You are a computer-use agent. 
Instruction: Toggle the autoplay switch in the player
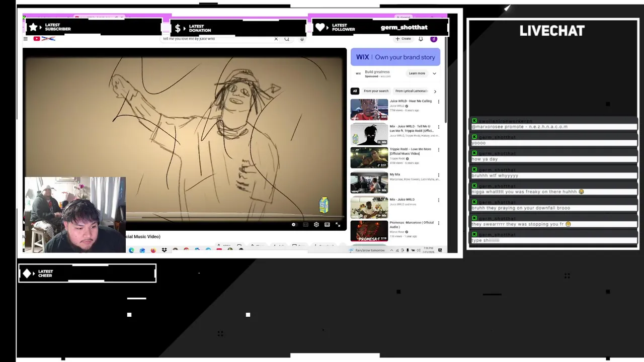[294, 225]
